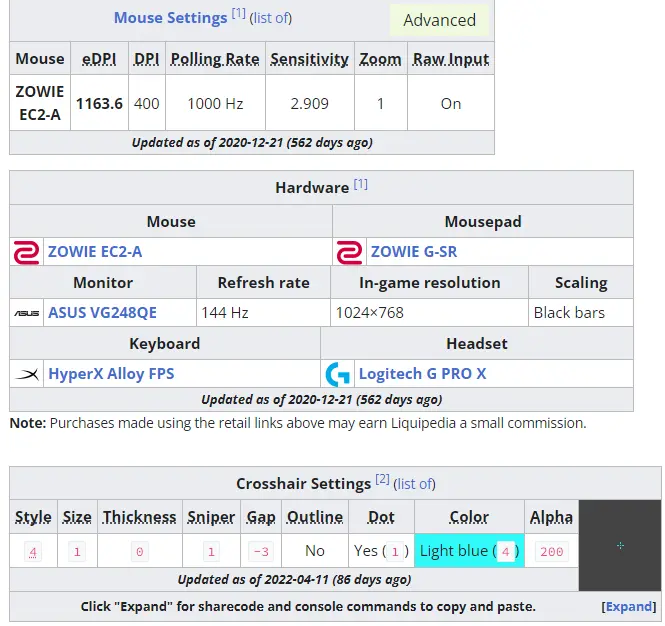Click the eDPI column header
Screen dimensions: 665x626
point(99,59)
